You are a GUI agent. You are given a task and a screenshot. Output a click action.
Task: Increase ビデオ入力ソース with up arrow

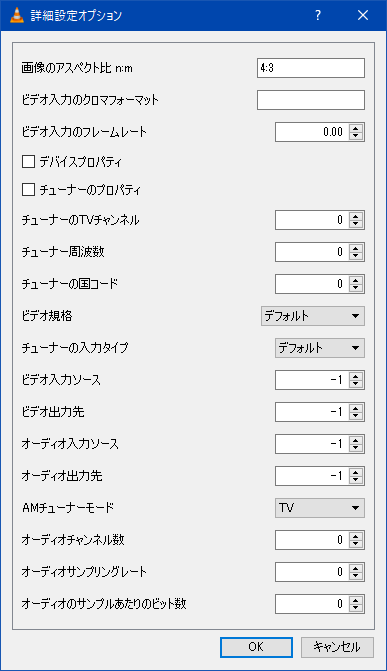click(x=355, y=376)
